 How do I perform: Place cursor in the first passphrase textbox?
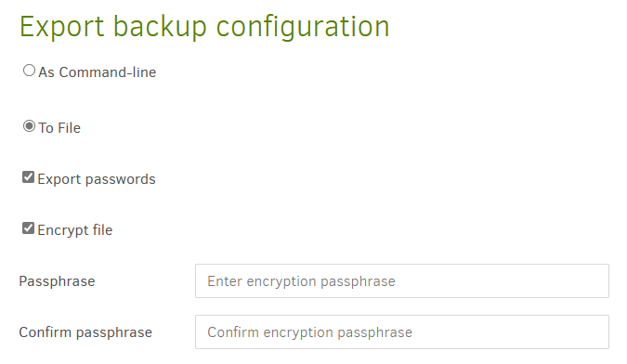pos(402,280)
